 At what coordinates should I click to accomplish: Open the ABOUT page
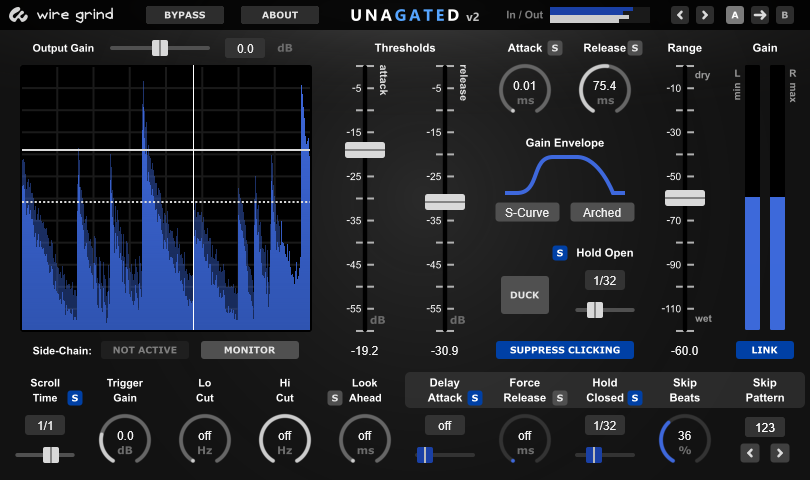(x=280, y=15)
